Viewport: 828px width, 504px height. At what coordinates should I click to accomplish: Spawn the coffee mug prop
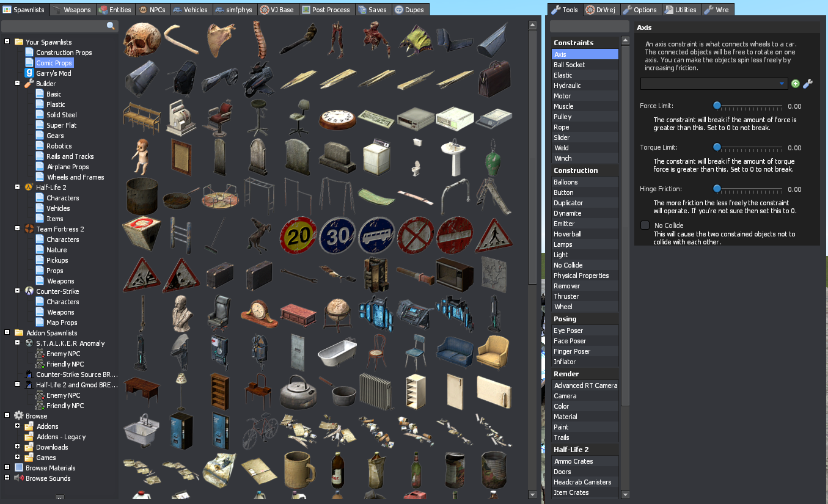(299, 471)
